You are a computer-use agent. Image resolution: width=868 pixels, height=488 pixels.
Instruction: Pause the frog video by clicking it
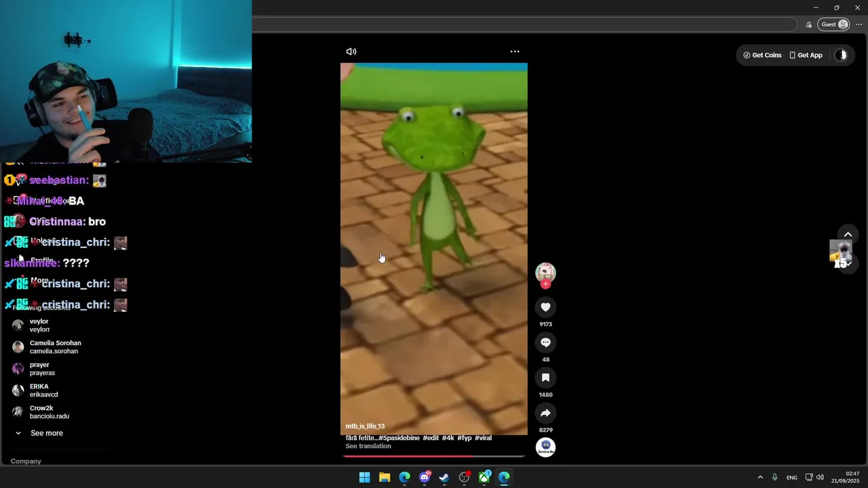click(x=434, y=249)
